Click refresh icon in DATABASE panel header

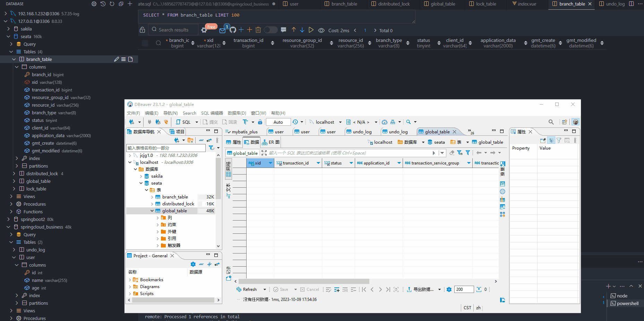tap(112, 4)
